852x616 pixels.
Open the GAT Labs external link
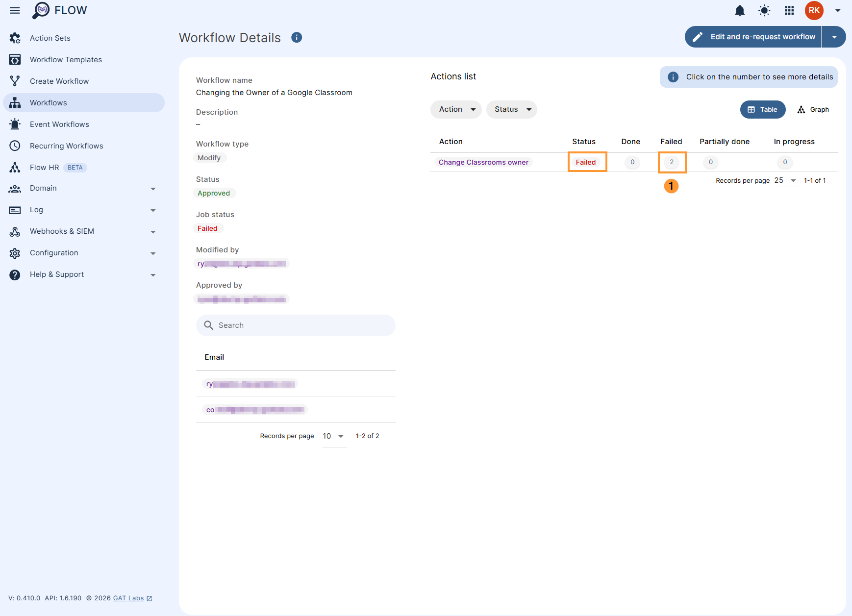pos(128,598)
